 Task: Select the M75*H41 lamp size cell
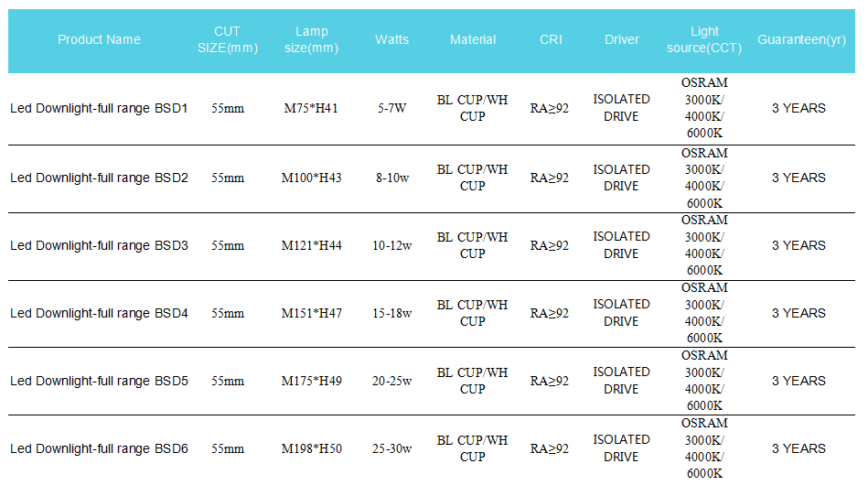click(311, 109)
